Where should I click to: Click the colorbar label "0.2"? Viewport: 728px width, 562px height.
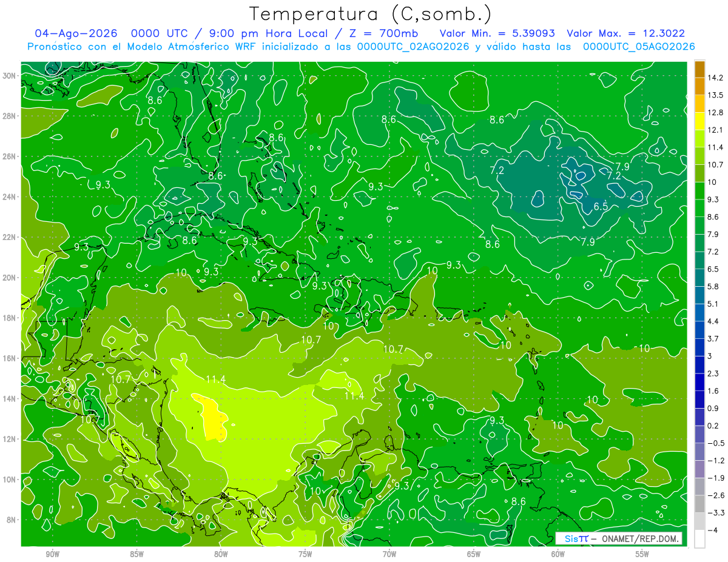tap(713, 426)
